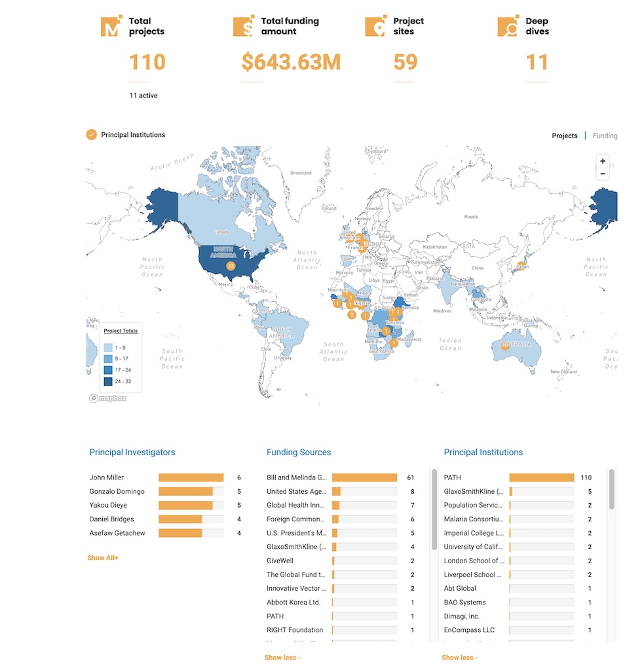This screenshot has height=672, width=642.
Task: Click the Principal Institutions list scrollbar
Action: click(612, 489)
